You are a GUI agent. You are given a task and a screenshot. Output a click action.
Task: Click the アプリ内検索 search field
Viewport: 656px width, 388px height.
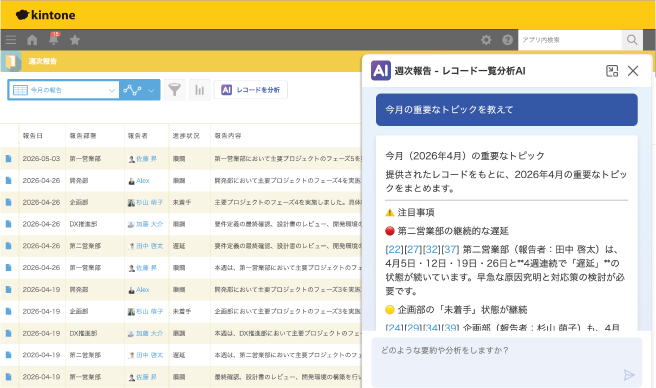click(x=570, y=40)
